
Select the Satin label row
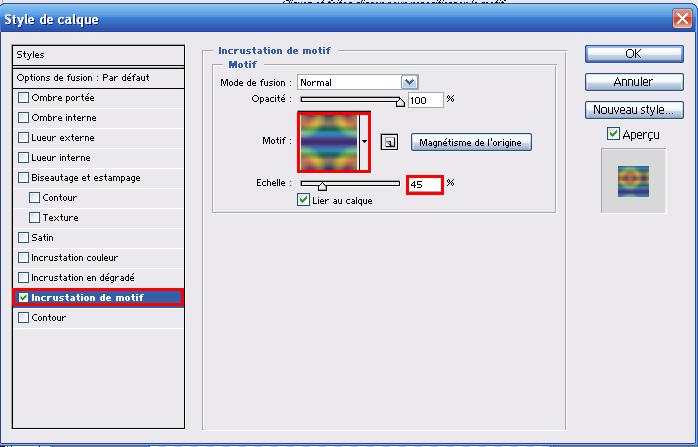pyautogui.click(x=98, y=237)
